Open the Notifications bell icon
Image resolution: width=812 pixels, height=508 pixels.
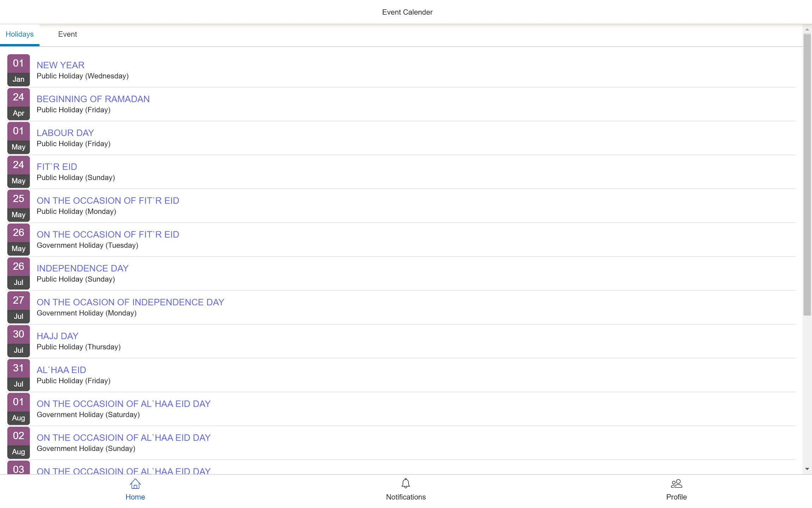(x=406, y=483)
